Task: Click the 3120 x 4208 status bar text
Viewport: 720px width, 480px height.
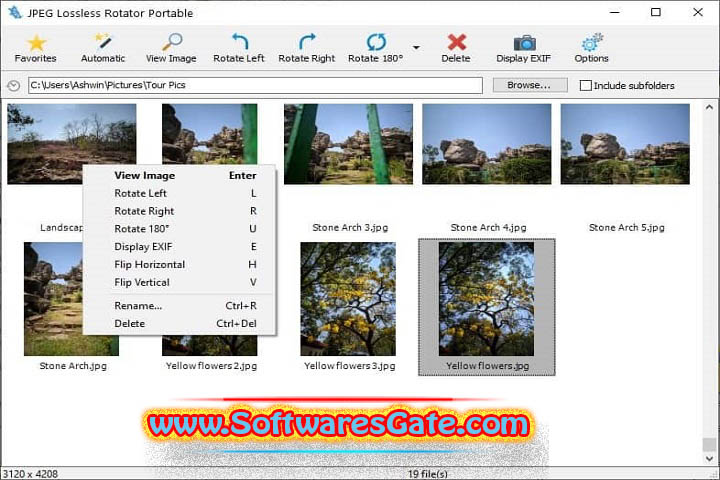Action: coord(30,474)
